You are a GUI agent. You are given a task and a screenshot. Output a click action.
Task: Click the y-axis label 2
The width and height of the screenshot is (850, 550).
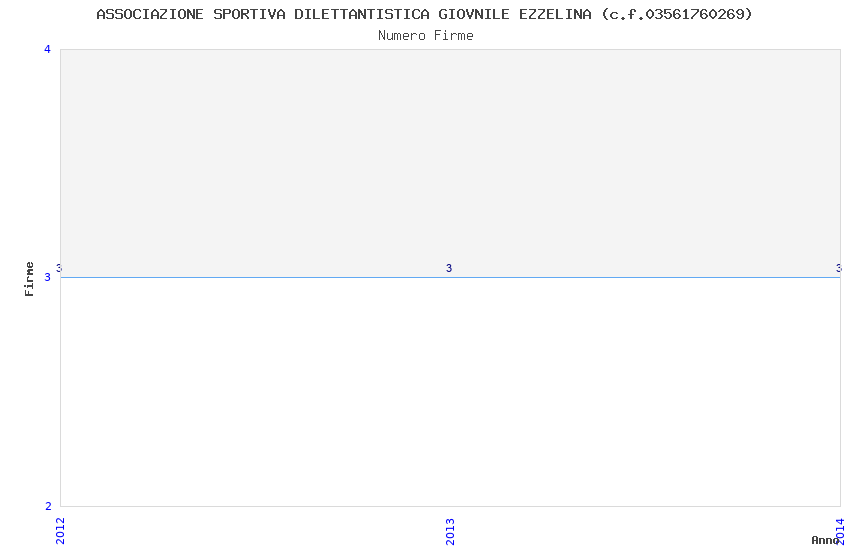(48, 506)
